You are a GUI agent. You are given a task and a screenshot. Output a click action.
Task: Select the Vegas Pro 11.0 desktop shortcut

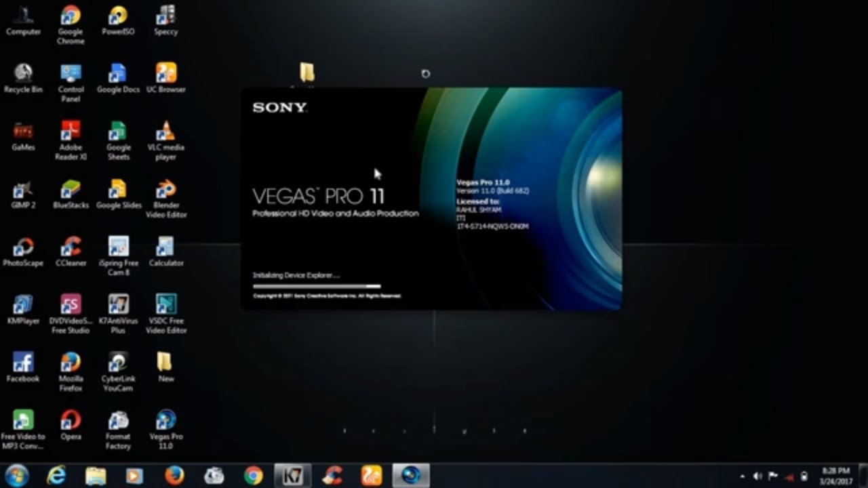pyautogui.click(x=165, y=430)
